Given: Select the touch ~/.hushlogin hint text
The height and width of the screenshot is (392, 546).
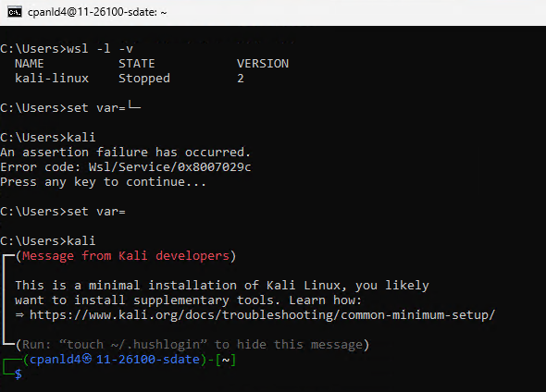Looking at the screenshot, I should click(133, 345).
